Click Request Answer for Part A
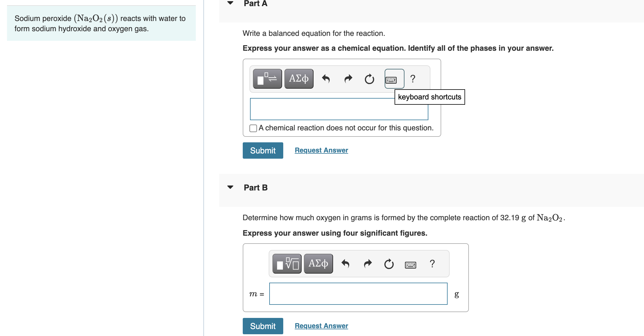 (x=321, y=150)
